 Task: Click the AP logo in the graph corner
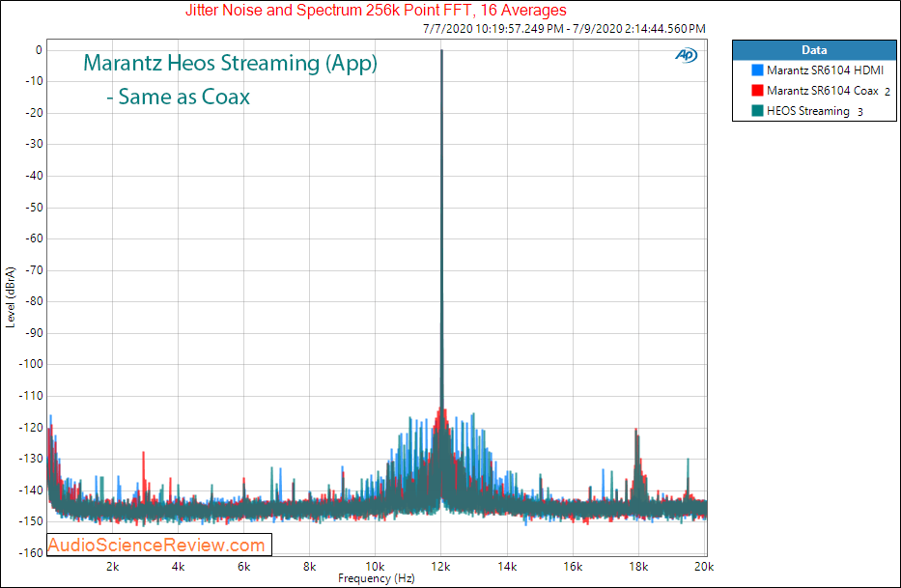pos(686,55)
